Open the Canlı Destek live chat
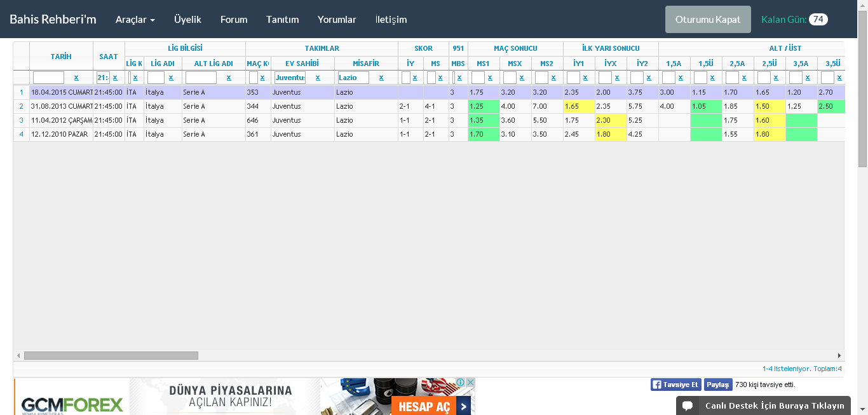Image resolution: width=868 pixels, height=415 pixels. [x=763, y=406]
